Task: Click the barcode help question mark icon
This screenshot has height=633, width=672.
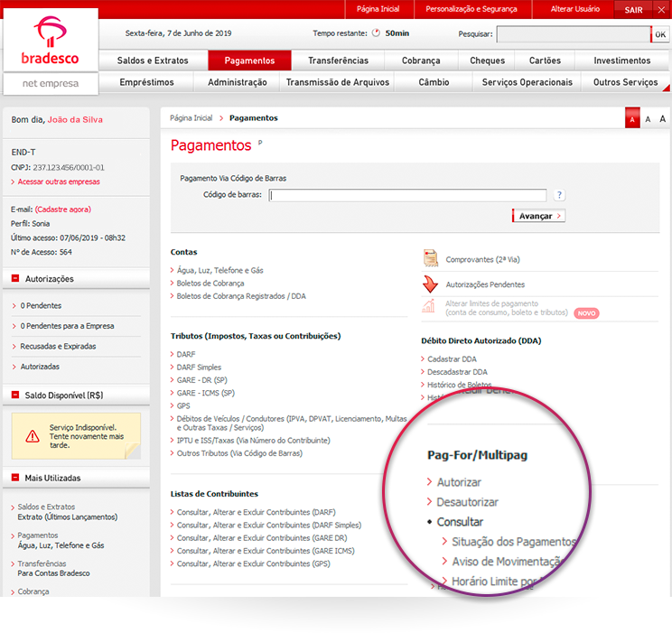Action: coord(559,195)
